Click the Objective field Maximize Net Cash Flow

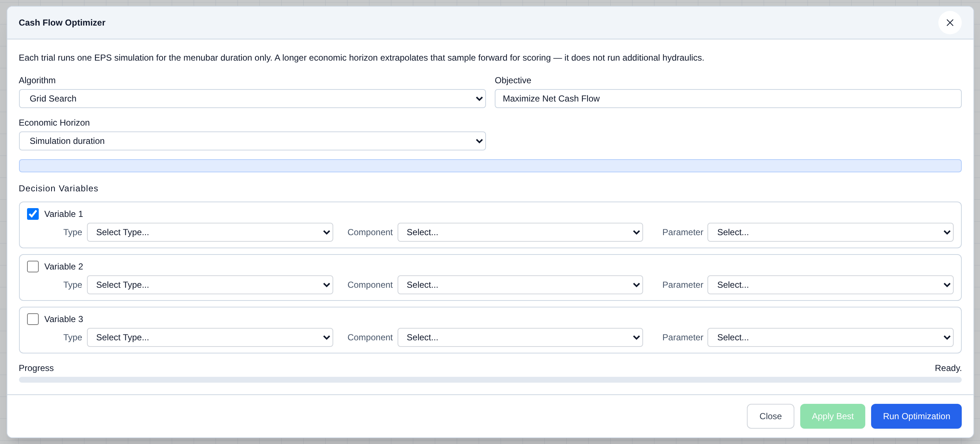pos(728,99)
